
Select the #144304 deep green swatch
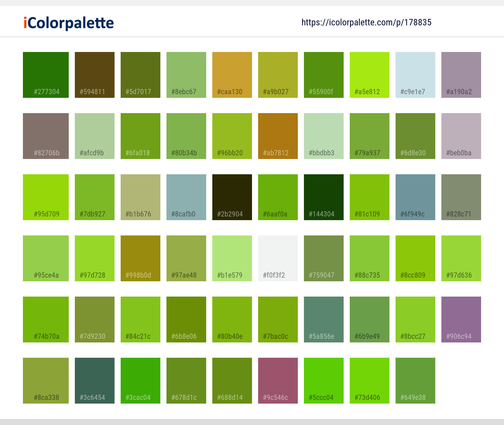tap(324, 197)
